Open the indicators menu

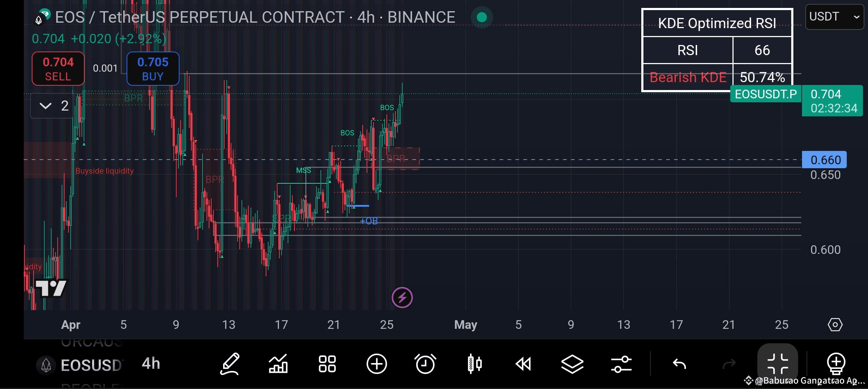point(278,364)
